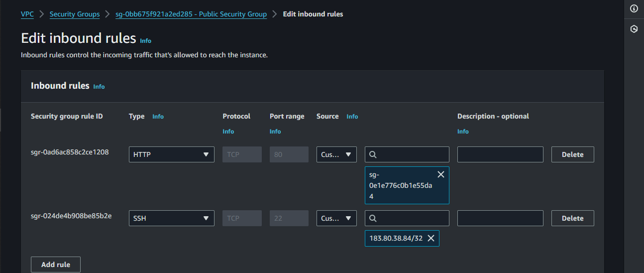Open Info link under Protocol column header

coord(228,132)
